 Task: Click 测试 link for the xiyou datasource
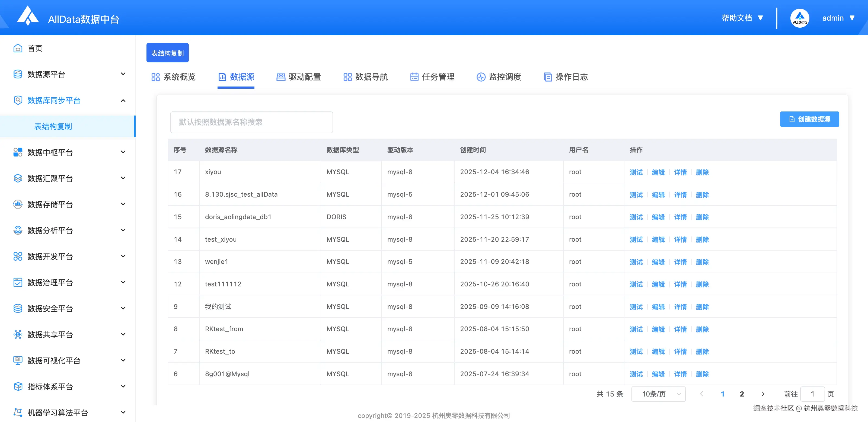click(636, 172)
